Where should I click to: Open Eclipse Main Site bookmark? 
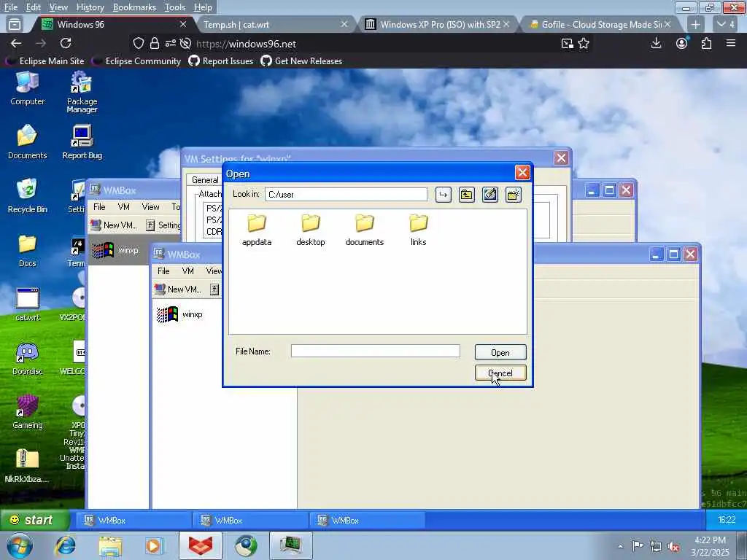point(44,61)
